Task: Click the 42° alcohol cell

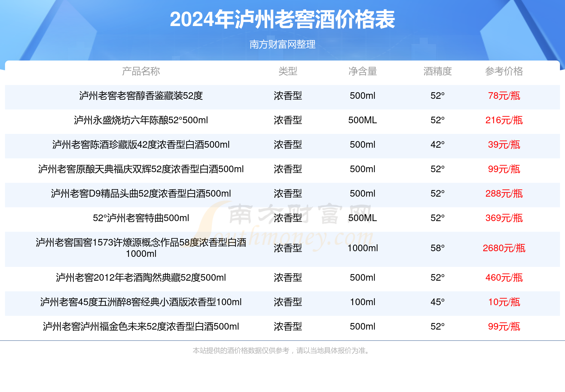Action: pyautogui.click(x=438, y=145)
